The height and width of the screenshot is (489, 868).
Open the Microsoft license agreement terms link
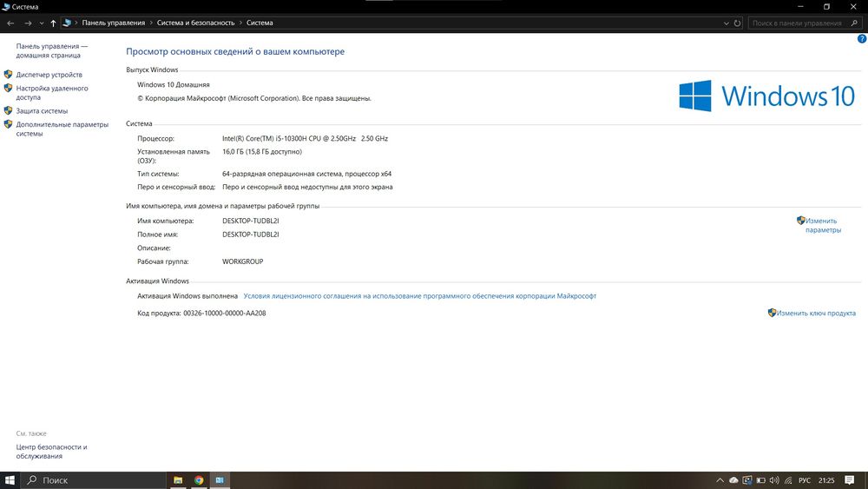coord(419,296)
